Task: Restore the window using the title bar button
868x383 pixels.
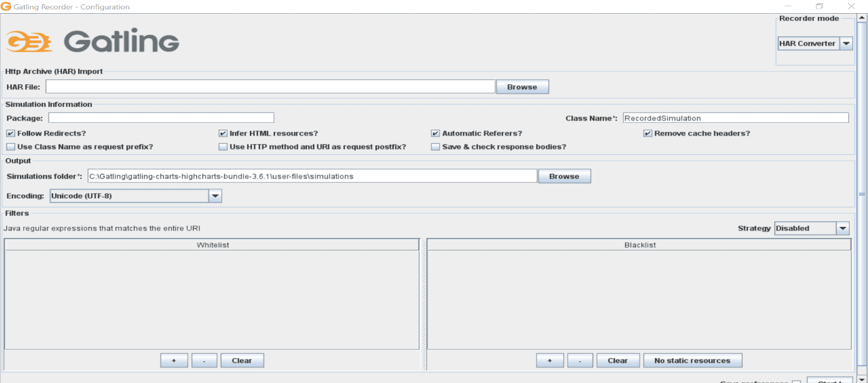Action: (x=819, y=6)
